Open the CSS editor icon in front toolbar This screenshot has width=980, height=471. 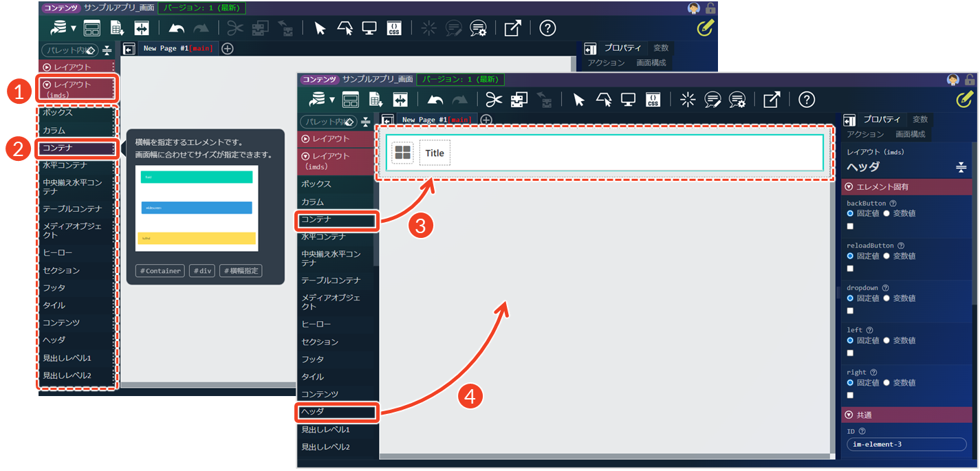click(x=653, y=100)
